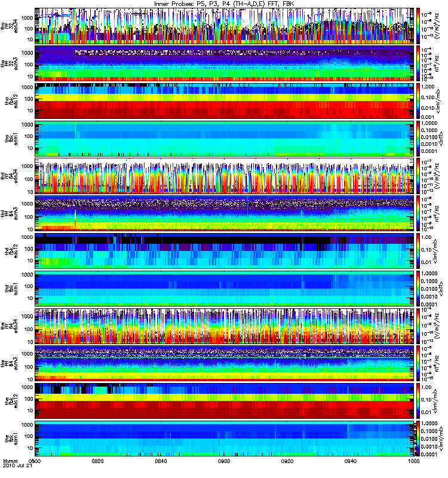
Task: Click the '2010 Jul 21' date label
Action: (17, 465)
